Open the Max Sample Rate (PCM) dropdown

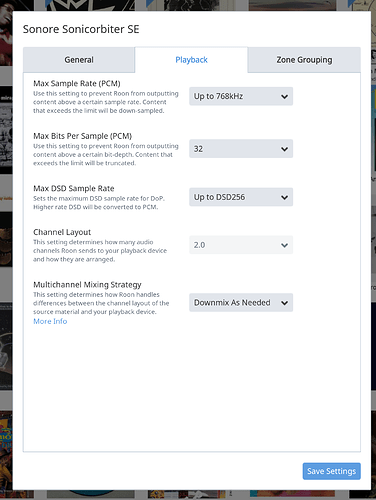241,96
